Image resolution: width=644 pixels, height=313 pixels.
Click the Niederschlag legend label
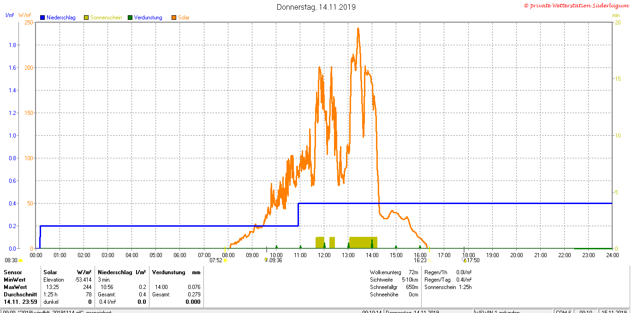[x=61, y=18]
